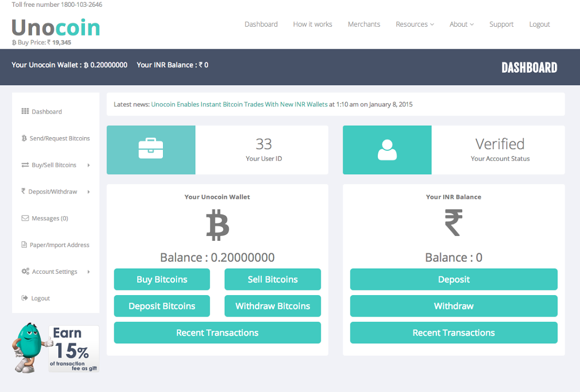580x392 pixels.
Task: Click the Your Unocoin Wallet header balance
Action: tap(70, 65)
